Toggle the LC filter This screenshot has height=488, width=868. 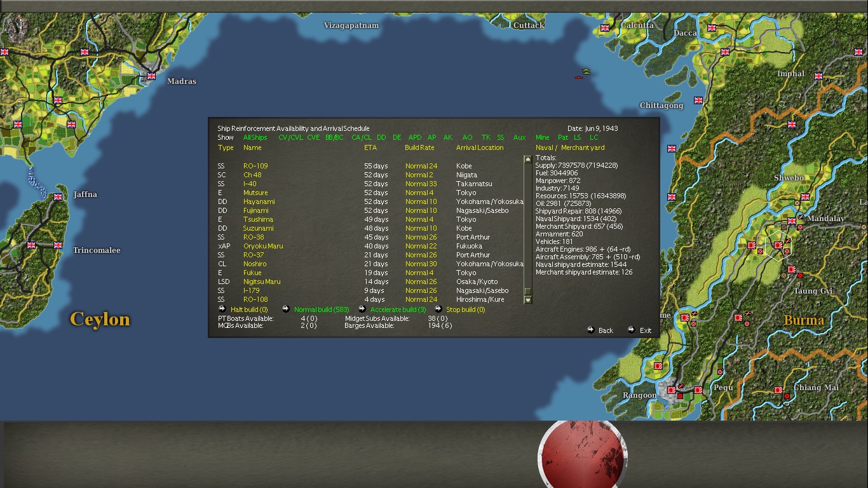point(593,137)
